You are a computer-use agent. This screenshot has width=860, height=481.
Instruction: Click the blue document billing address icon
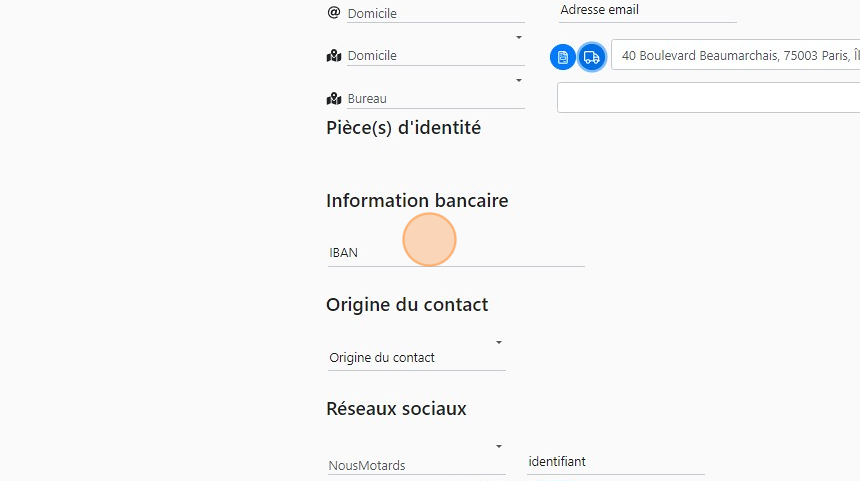click(x=563, y=57)
